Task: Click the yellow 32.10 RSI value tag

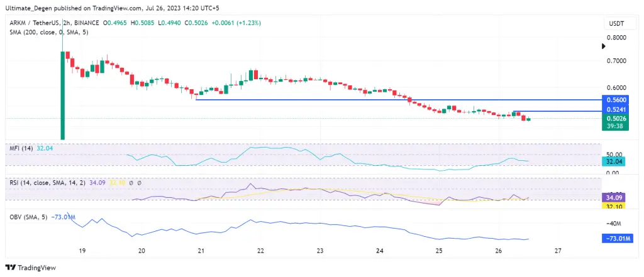Action: click(x=614, y=204)
